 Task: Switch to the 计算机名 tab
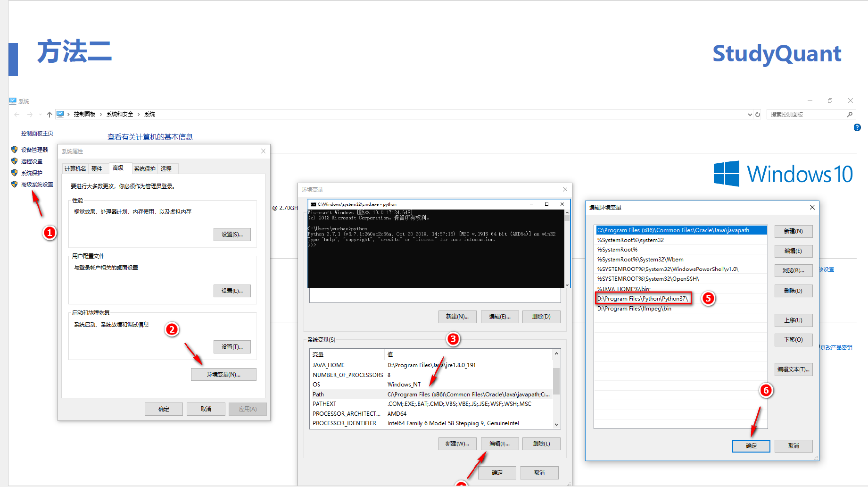coord(75,168)
